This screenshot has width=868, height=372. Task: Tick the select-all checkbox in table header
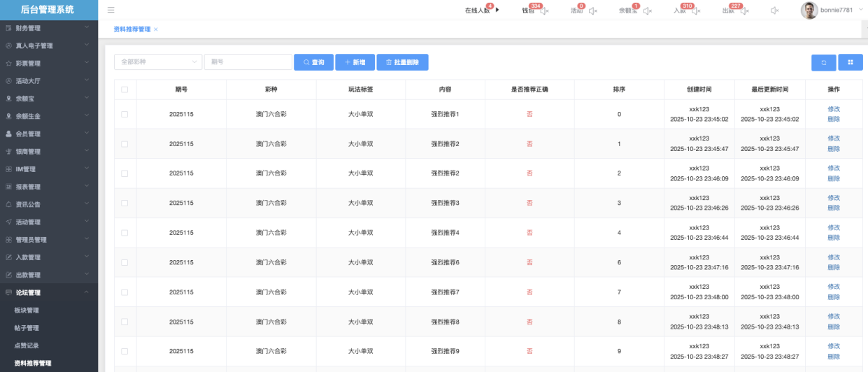[x=124, y=90]
